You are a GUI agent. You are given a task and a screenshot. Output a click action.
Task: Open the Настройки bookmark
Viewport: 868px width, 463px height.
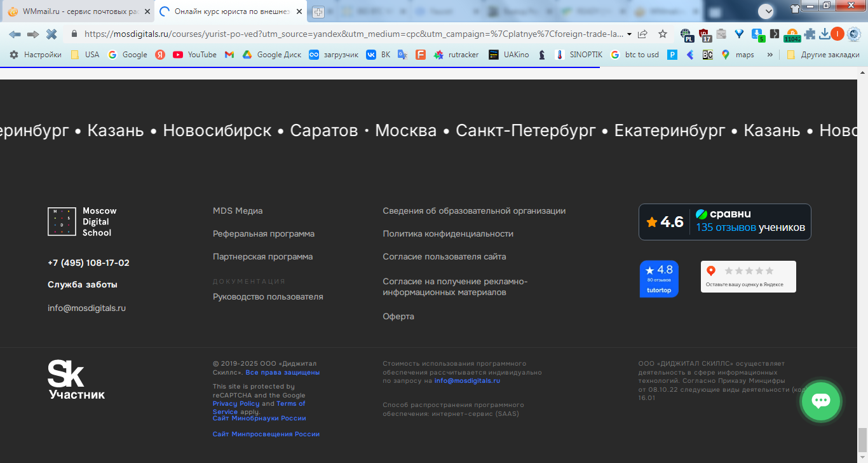point(36,55)
